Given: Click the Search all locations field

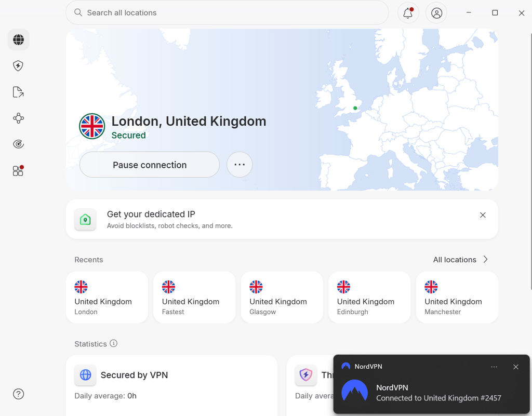Looking at the screenshot, I should pyautogui.click(x=227, y=12).
